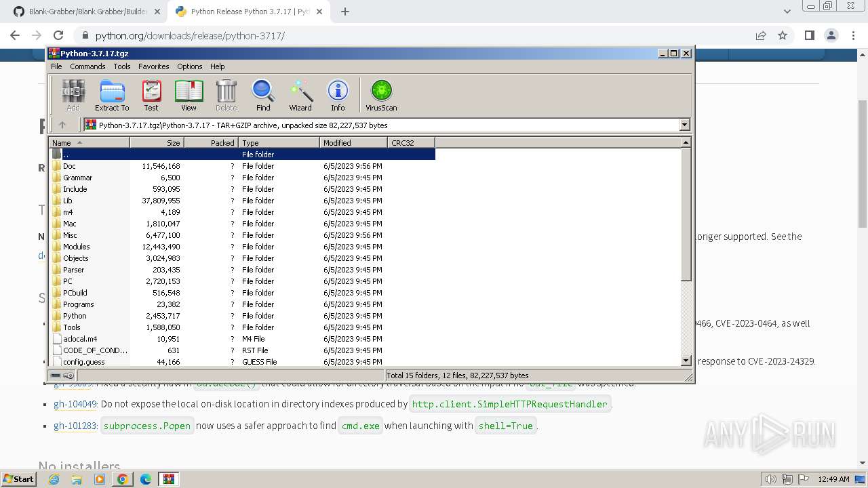
Task: Bookmark this page with the star icon
Action: pos(783,35)
